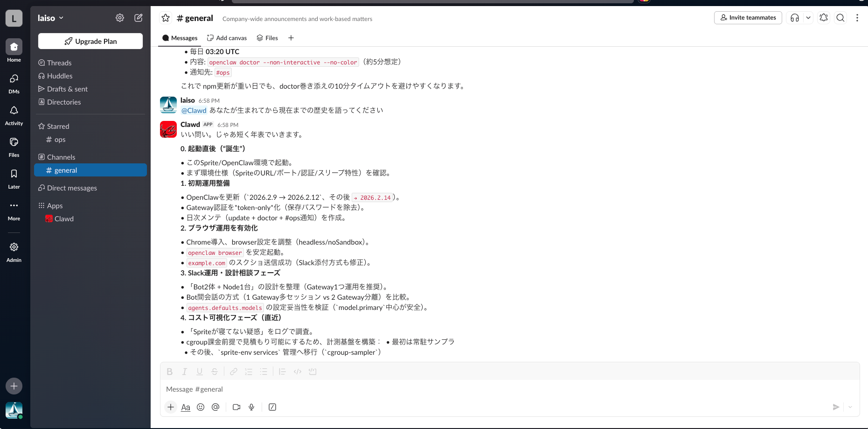Image resolution: width=868 pixels, height=429 pixels.
Task: Insert a link in message
Action: click(x=234, y=372)
